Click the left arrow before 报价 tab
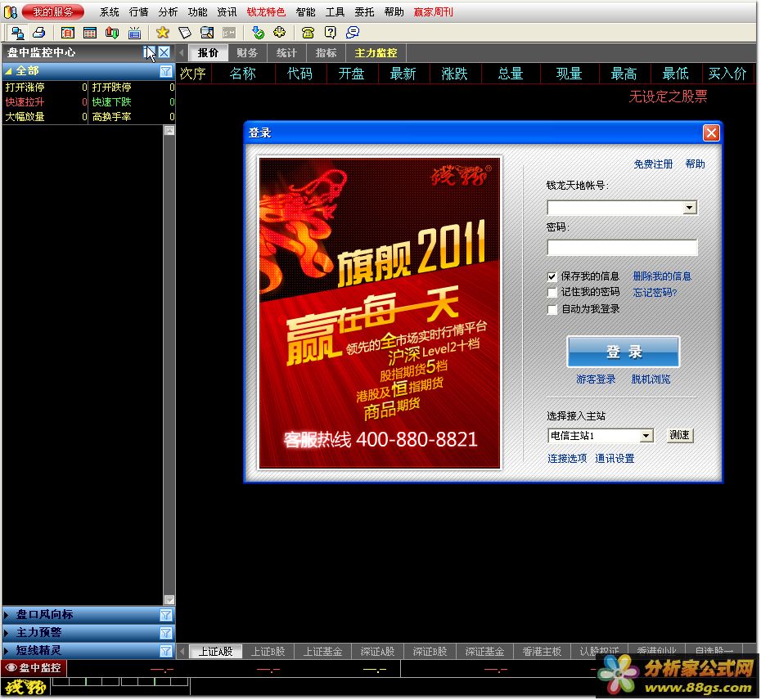 pos(182,53)
